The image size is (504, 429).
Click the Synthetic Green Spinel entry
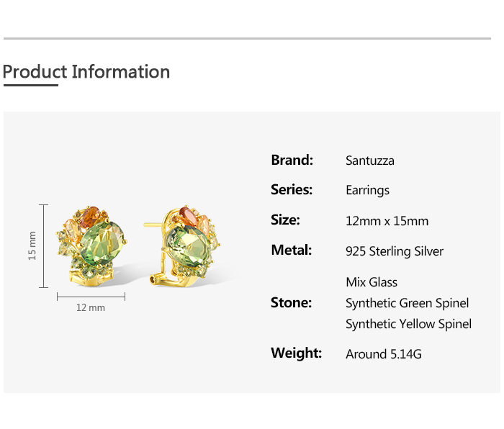(408, 303)
